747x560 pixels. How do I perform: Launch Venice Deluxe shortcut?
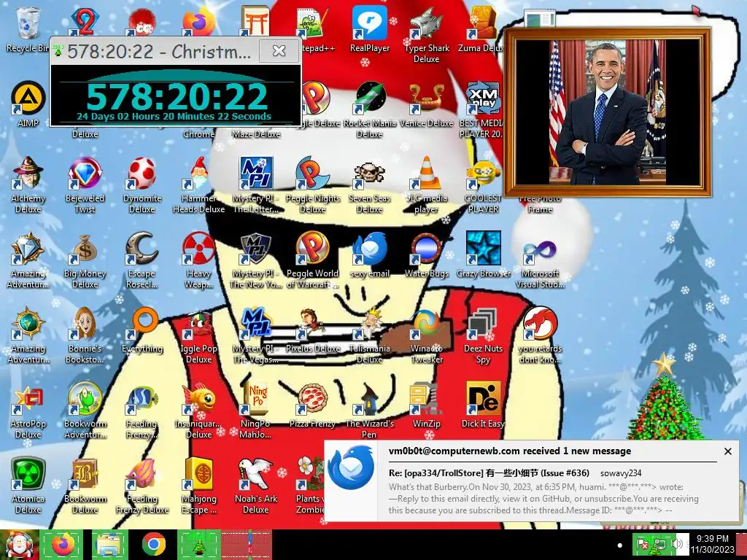click(426, 98)
